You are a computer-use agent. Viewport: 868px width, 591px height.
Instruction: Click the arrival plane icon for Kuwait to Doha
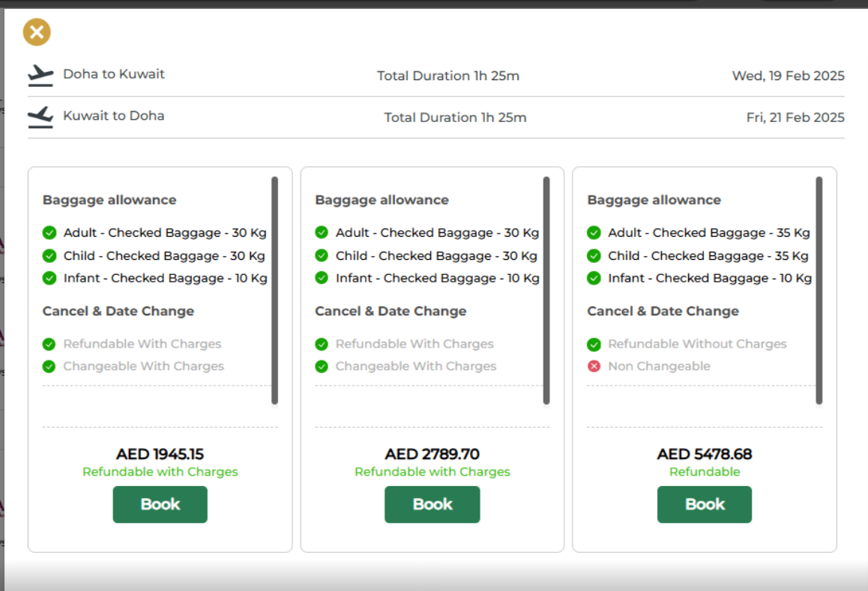pos(40,117)
